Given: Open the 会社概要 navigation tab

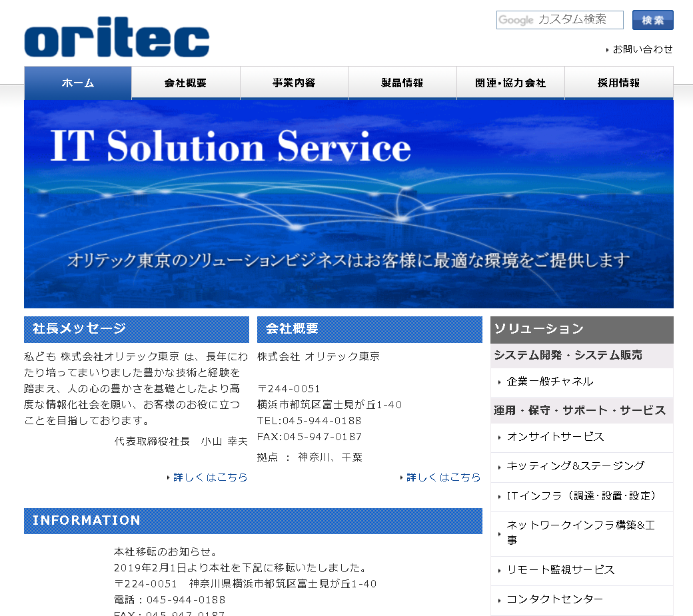Looking at the screenshot, I should 186,83.
